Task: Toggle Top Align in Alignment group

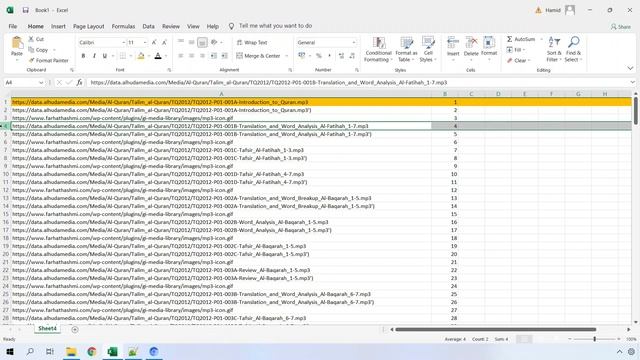Action: click(181, 42)
